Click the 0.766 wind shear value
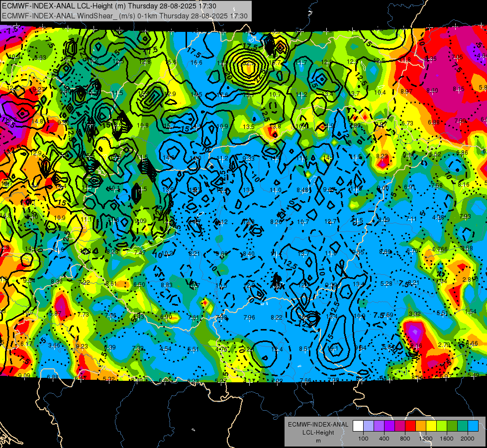This screenshot has width=487, height=448. [440, 249]
